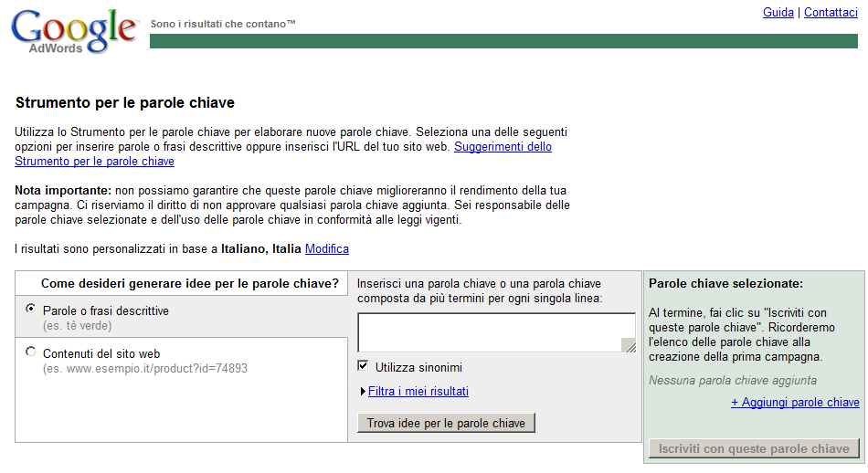Click the Parole chiave selezionate heading
Viewport: 868px width, 473px height.
click(725, 283)
